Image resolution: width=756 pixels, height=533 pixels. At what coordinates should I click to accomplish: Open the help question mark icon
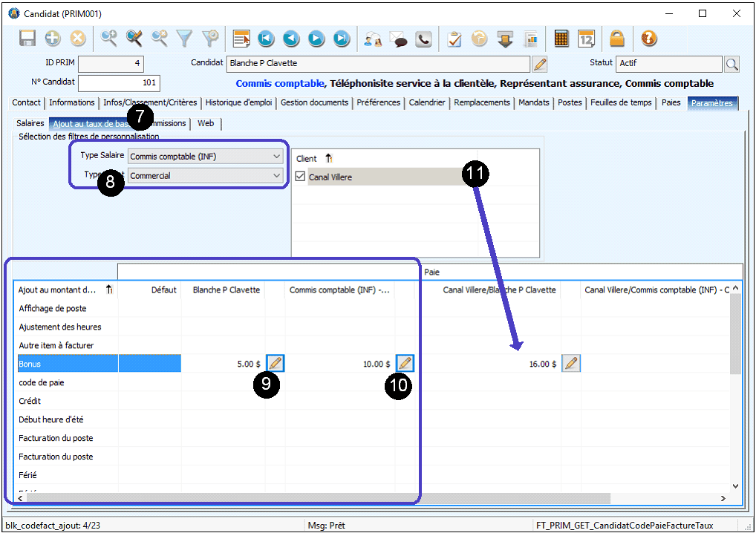click(648, 39)
